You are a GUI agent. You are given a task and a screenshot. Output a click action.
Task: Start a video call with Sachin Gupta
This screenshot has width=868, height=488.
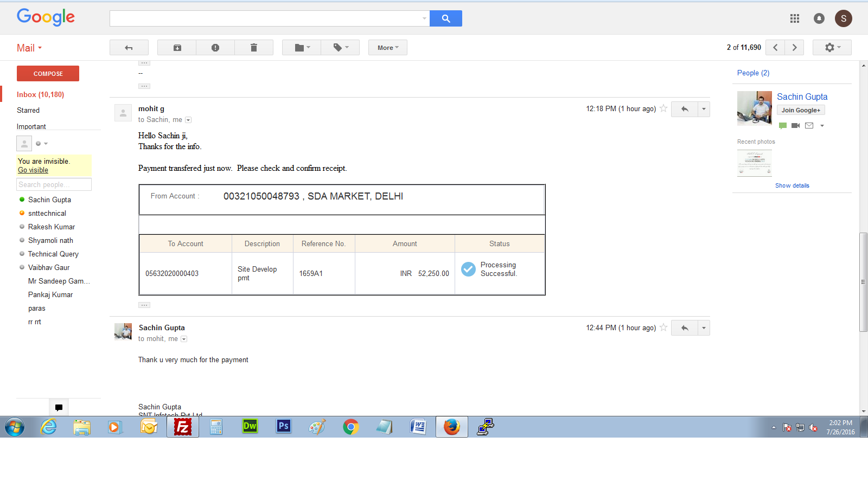tap(795, 126)
